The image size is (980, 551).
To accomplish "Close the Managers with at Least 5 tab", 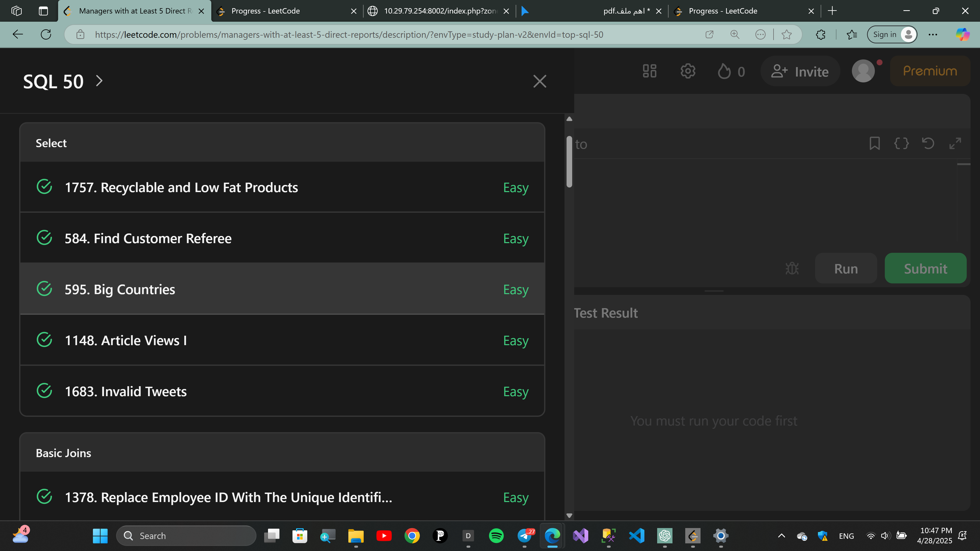I will tap(201, 11).
